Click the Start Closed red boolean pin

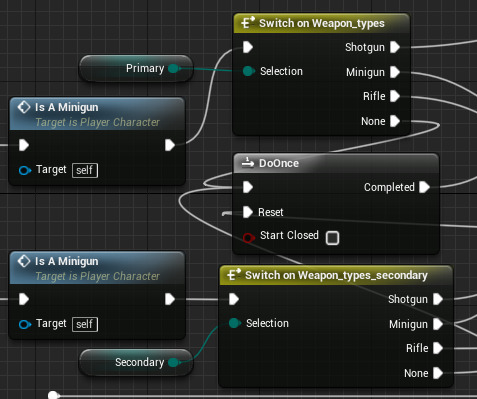click(x=248, y=237)
